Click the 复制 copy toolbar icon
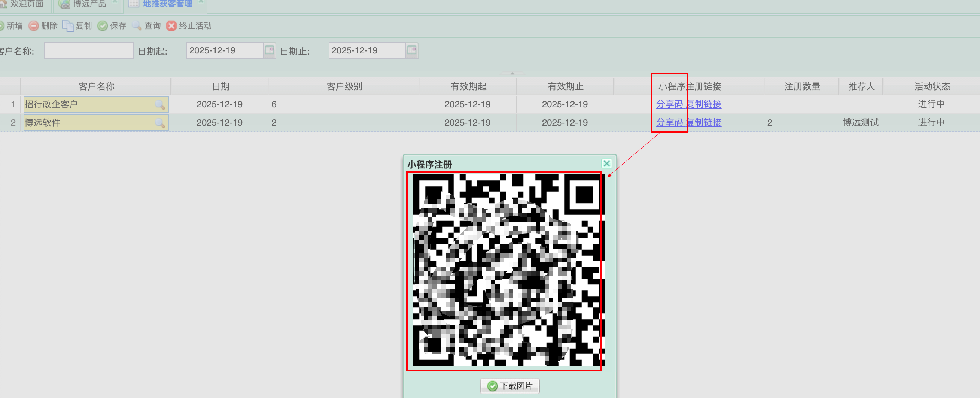980x398 pixels. (x=68, y=26)
